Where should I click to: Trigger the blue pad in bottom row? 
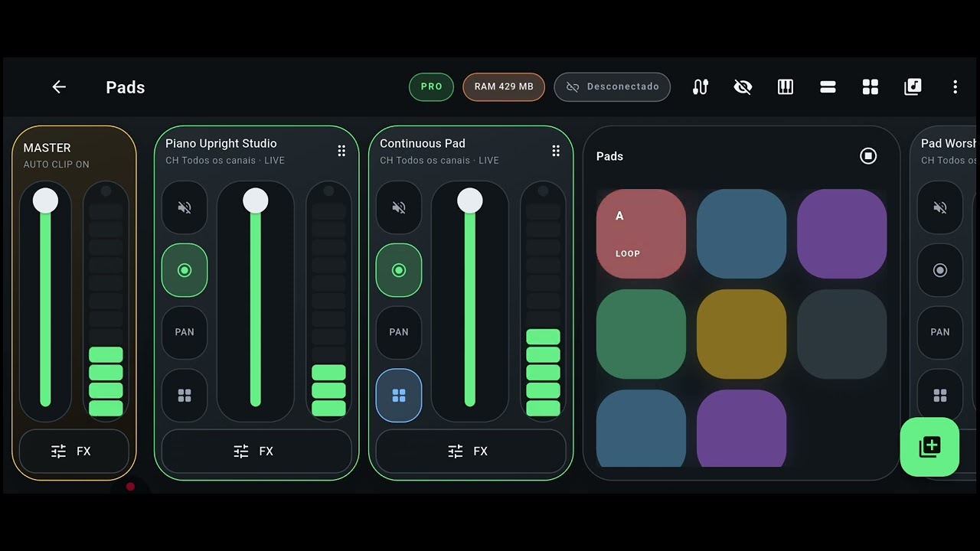click(641, 429)
